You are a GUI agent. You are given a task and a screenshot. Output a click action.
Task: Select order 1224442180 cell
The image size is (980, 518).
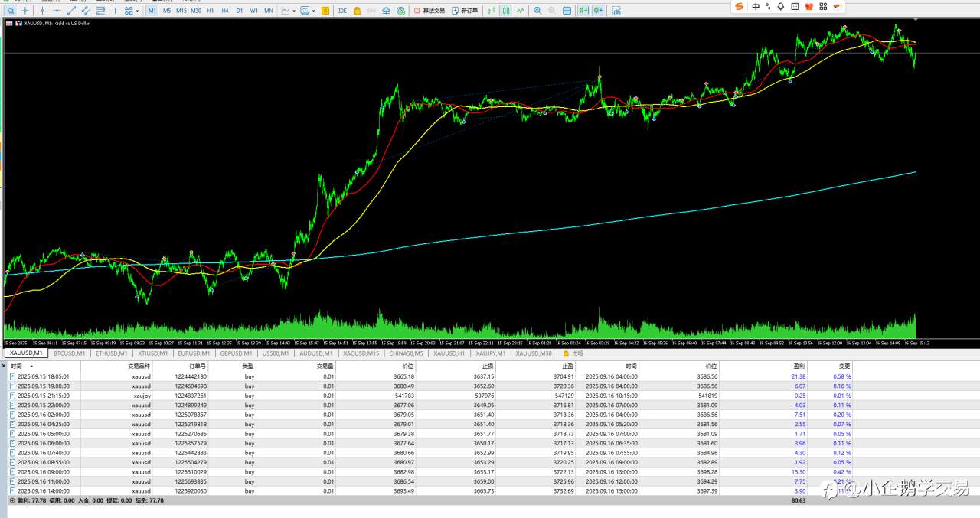[x=190, y=376]
